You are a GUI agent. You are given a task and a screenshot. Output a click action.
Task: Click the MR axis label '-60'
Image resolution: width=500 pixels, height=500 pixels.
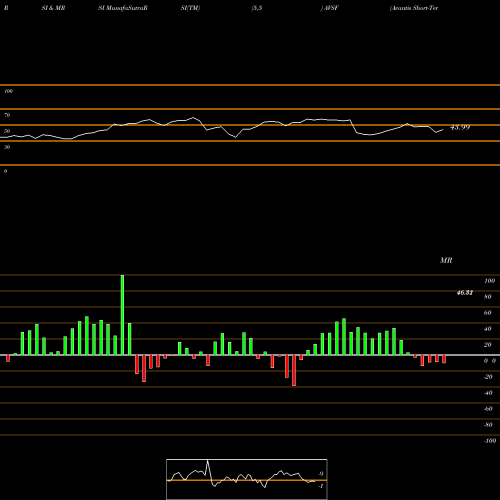(488, 409)
